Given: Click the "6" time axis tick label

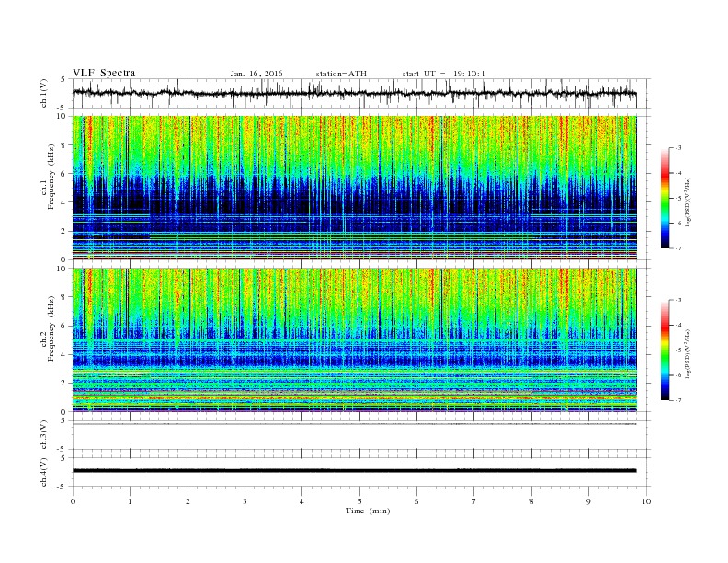Looking at the screenshot, I should pos(416,501).
